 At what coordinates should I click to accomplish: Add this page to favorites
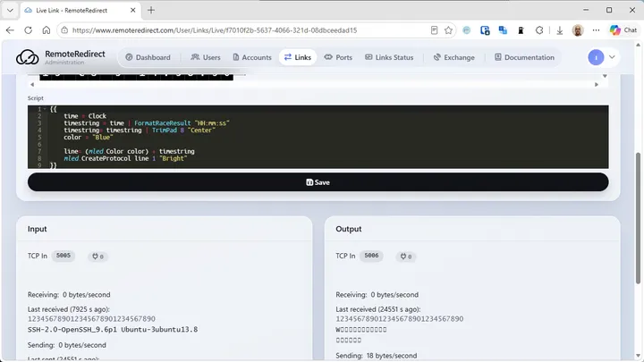[448, 30]
